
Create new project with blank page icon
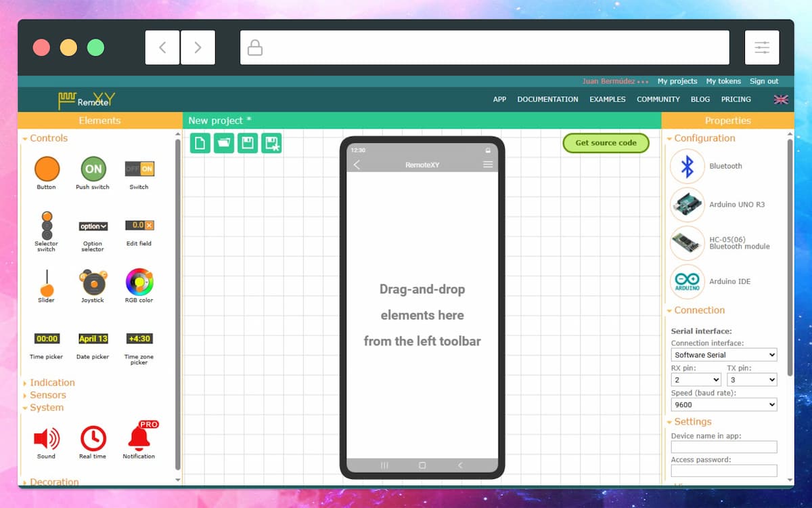pos(200,143)
